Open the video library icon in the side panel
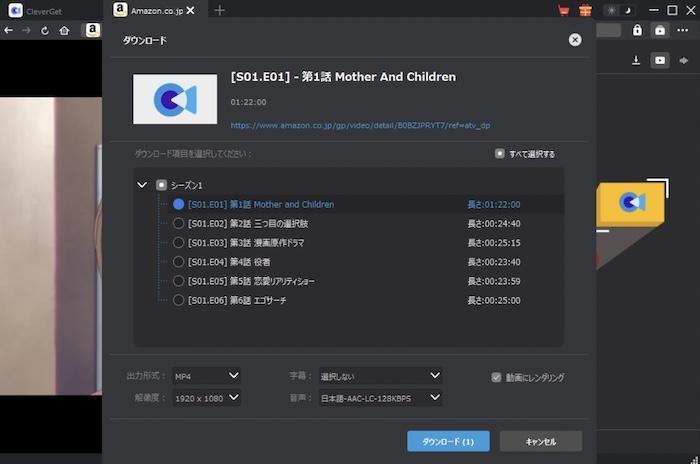Viewport: 700px width, 464px height. click(660, 60)
